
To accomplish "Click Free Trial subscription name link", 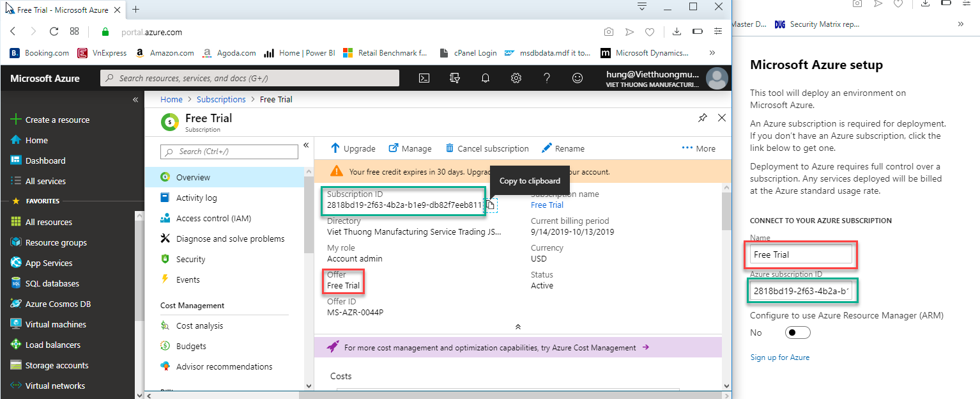I will pyautogui.click(x=547, y=205).
